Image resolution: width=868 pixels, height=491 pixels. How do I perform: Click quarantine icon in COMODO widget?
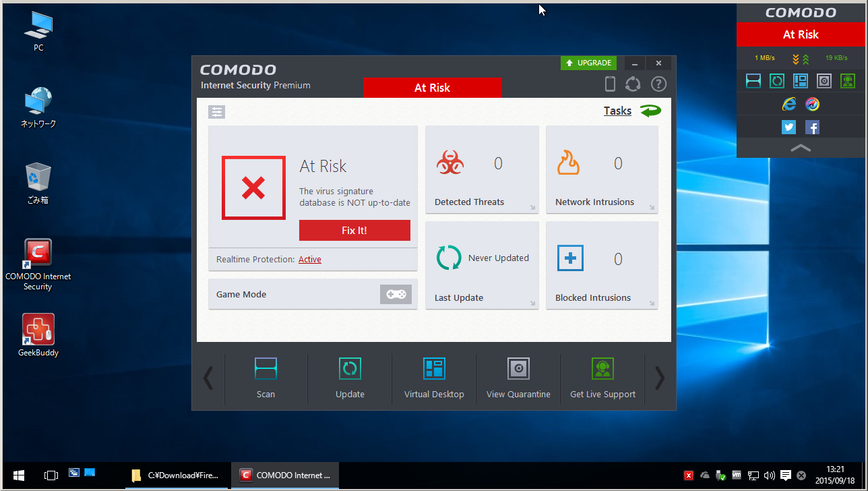coord(824,81)
